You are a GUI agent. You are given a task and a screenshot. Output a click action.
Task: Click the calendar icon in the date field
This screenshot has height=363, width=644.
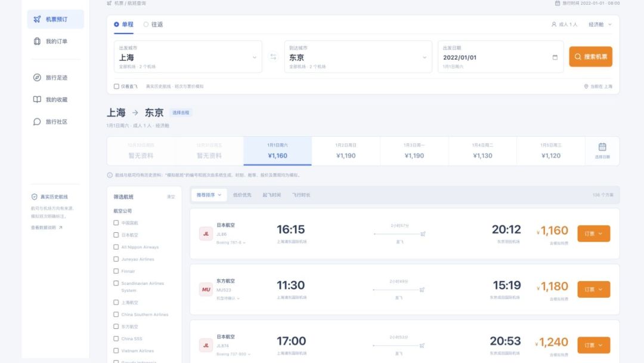(555, 57)
